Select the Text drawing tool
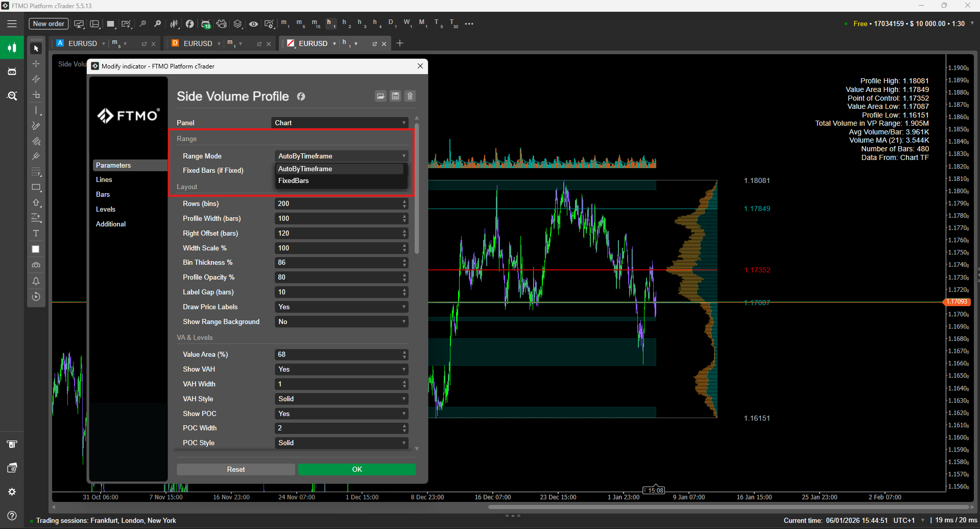 pyautogui.click(x=36, y=234)
